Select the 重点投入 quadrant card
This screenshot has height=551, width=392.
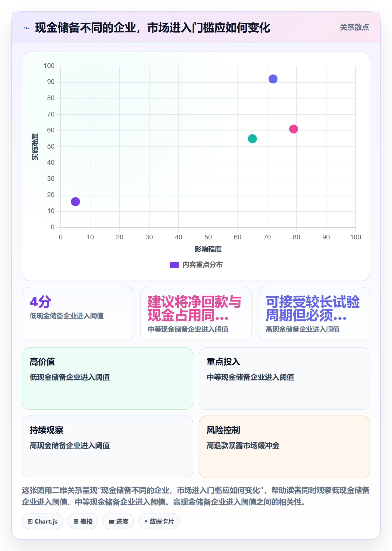point(284,379)
